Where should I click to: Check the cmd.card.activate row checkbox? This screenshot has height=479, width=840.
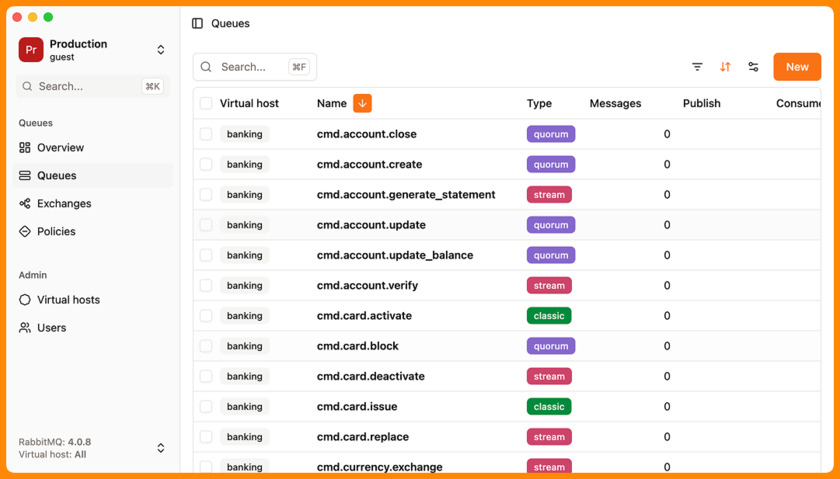pos(206,316)
